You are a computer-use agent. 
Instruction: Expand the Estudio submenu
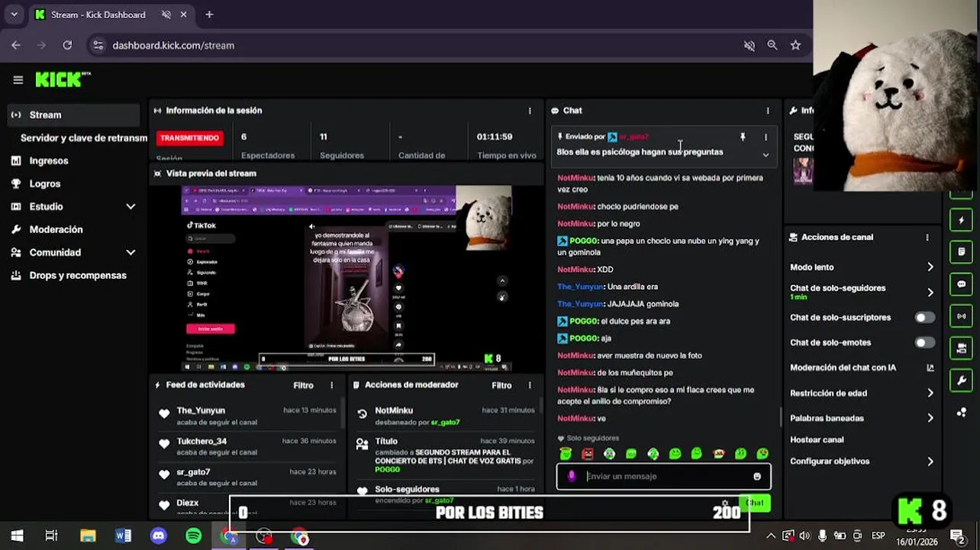(131, 206)
